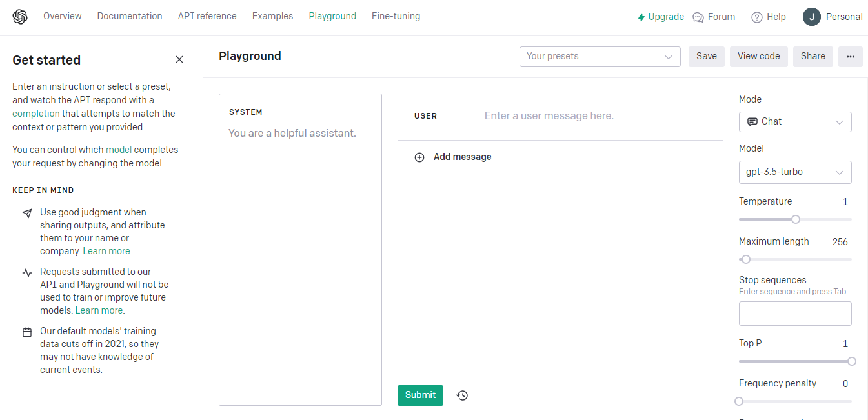
Task: Open the three-dot more options menu
Action: [851, 57]
